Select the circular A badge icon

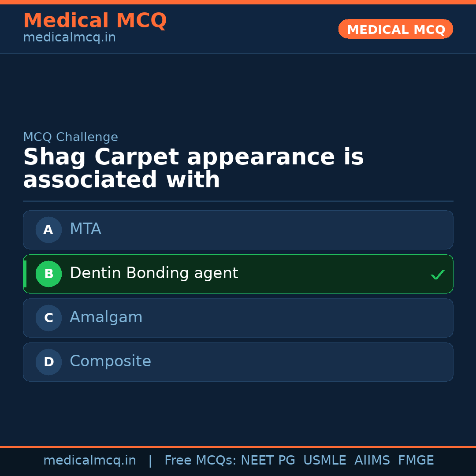[x=48, y=230]
